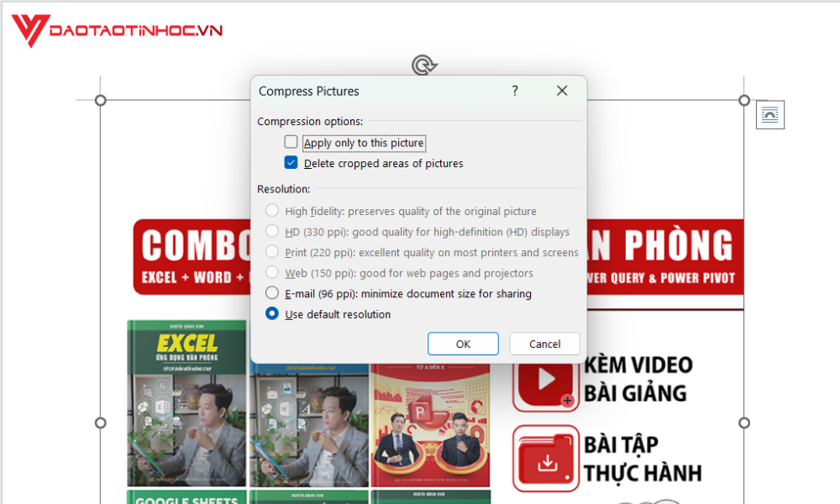840x504 pixels.
Task: Uncheck Delete cropped areas of pictures
Action: point(291,163)
